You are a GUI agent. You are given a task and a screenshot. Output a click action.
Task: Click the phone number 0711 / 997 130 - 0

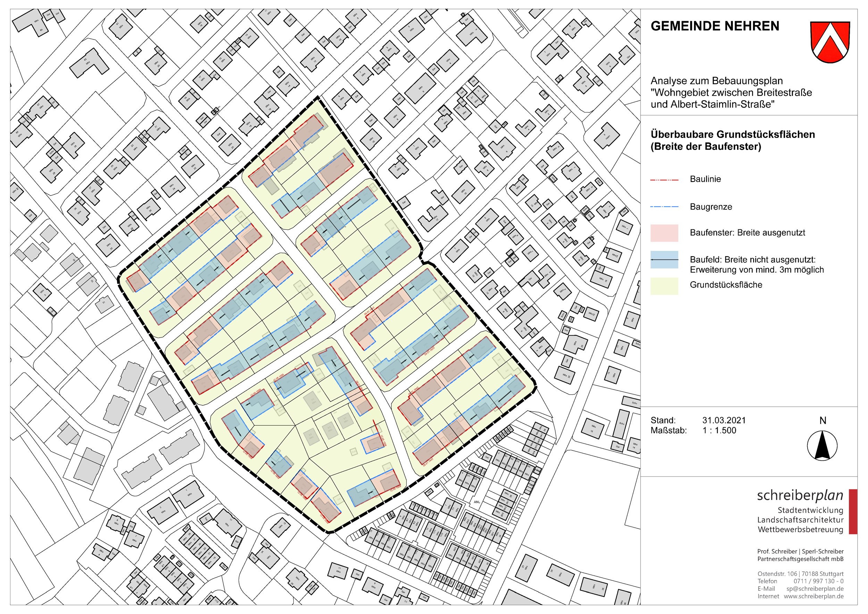click(x=818, y=581)
